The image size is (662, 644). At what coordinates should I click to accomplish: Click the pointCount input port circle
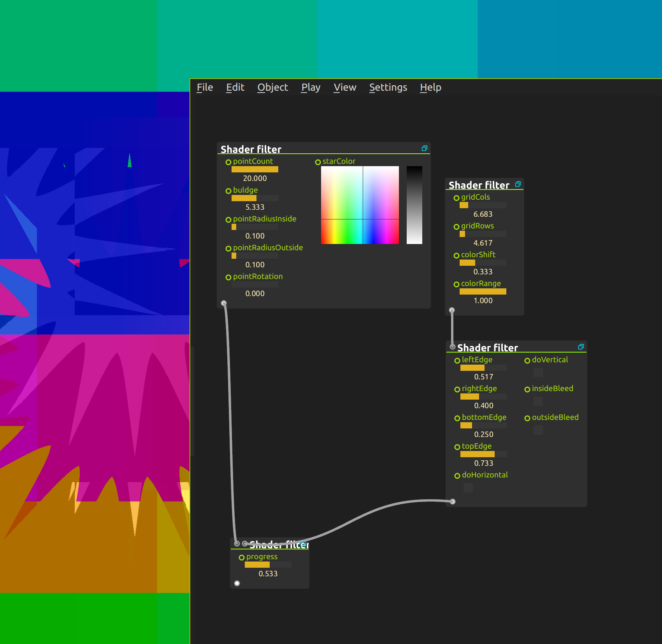tap(228, 162)
